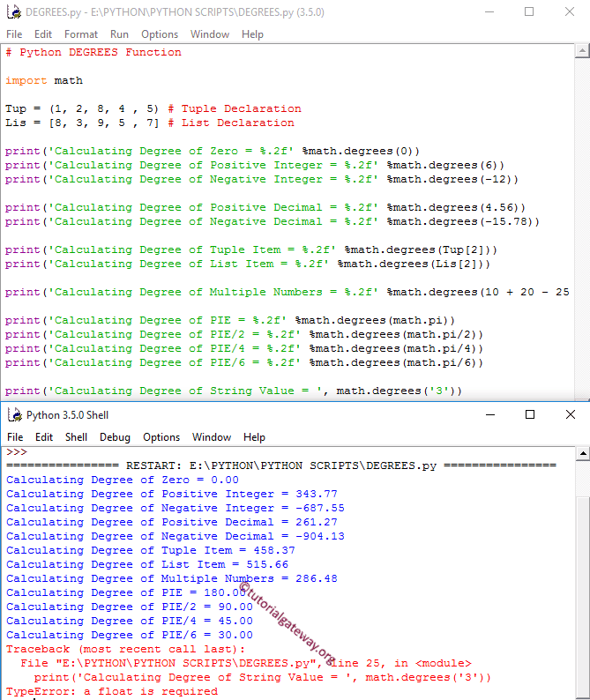Click Shell output 'Degree of Zero = 0.00'
The image size is (590, 700).
pyautogui.click(x=123, y=480)
